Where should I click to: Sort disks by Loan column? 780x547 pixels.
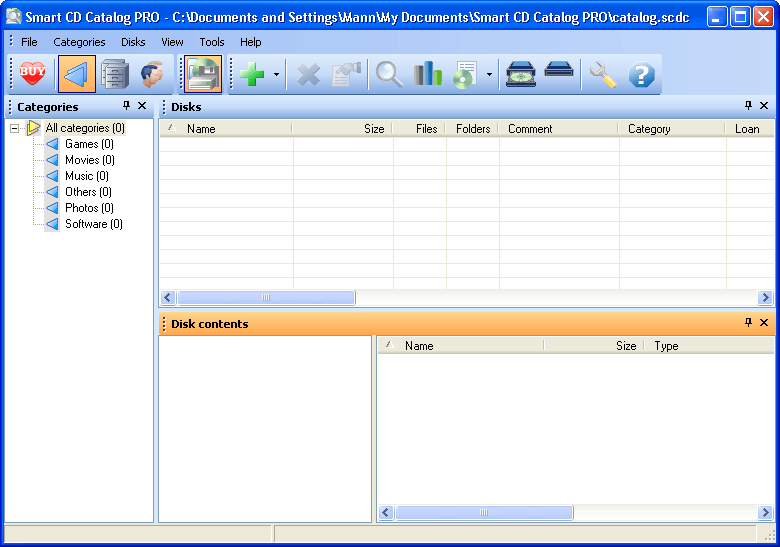pos(750,129)
